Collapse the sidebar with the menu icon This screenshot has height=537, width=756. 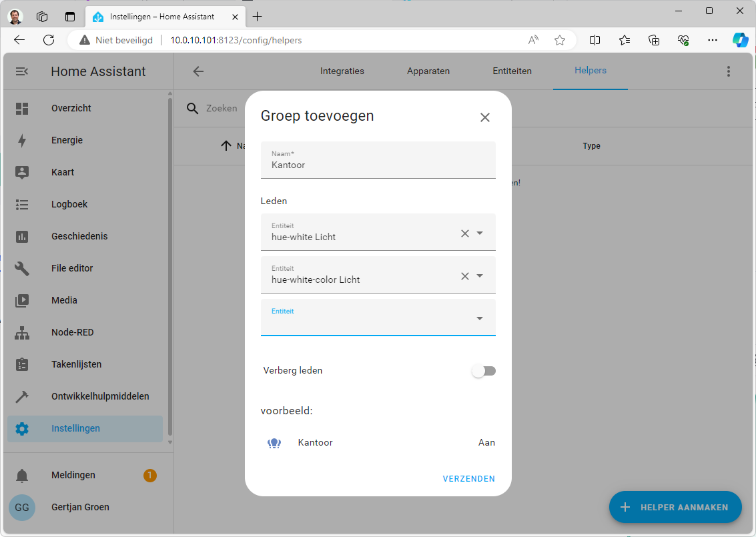(22, 71)
